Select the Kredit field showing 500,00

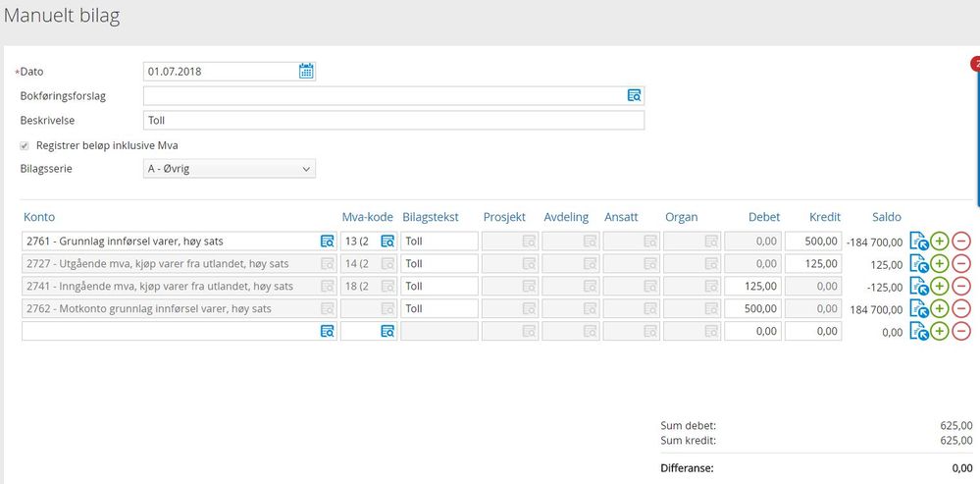813,242
